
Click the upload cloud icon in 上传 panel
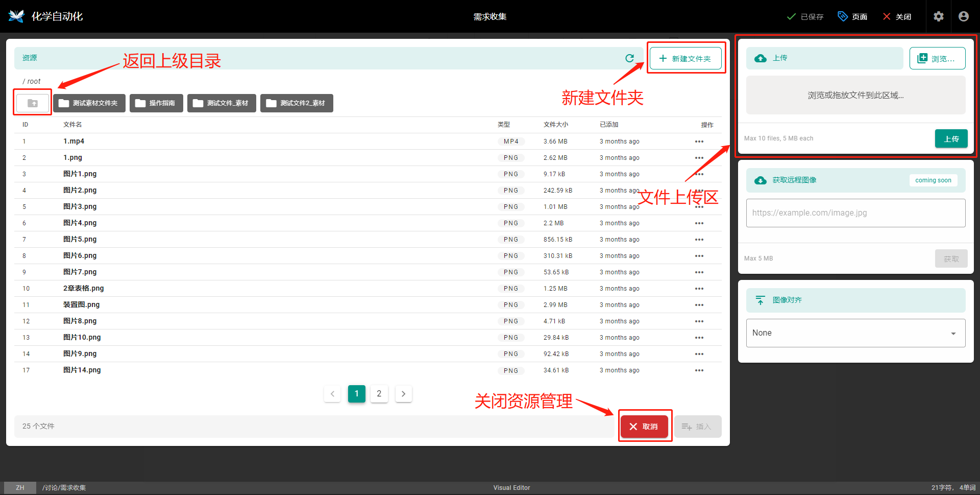760,58
